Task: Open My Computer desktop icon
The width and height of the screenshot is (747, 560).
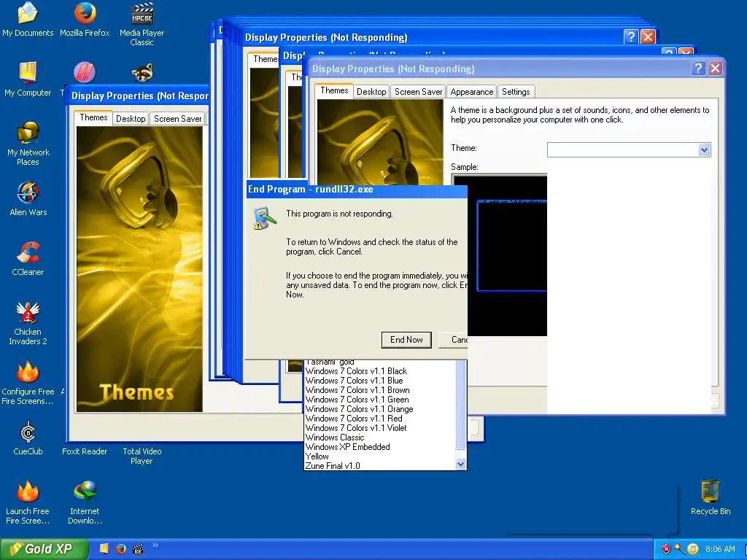Action: pyautogui.click(x=28, y=79)
